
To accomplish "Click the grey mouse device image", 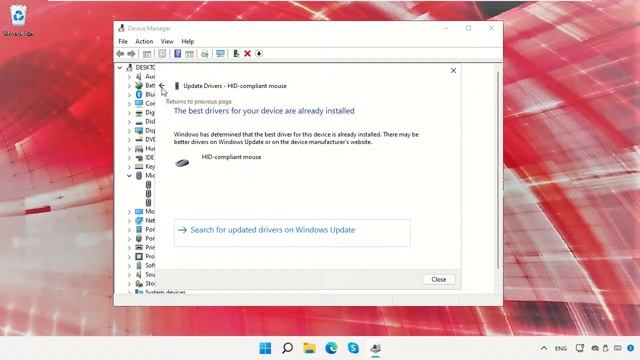I will [182, 162].
